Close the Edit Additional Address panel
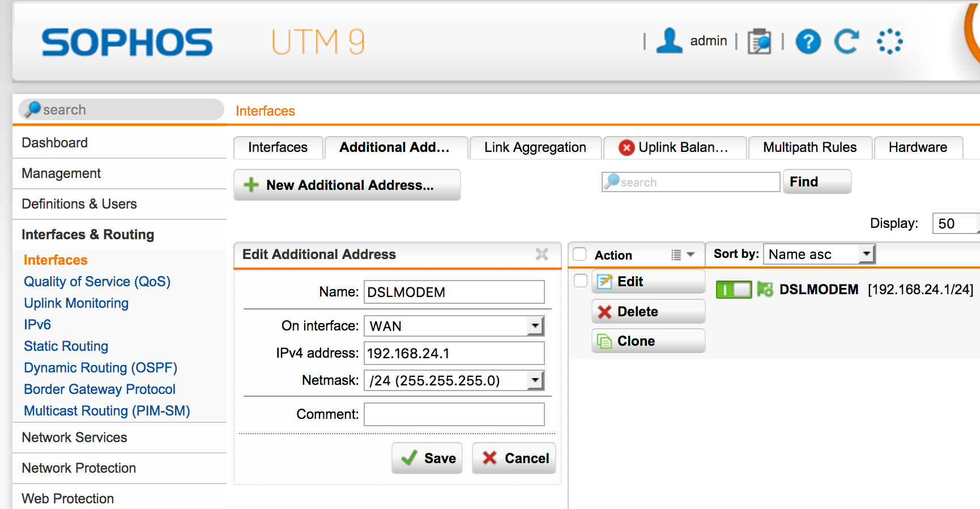The width and height of the screenshot is (980, 509). coord(542,255)
